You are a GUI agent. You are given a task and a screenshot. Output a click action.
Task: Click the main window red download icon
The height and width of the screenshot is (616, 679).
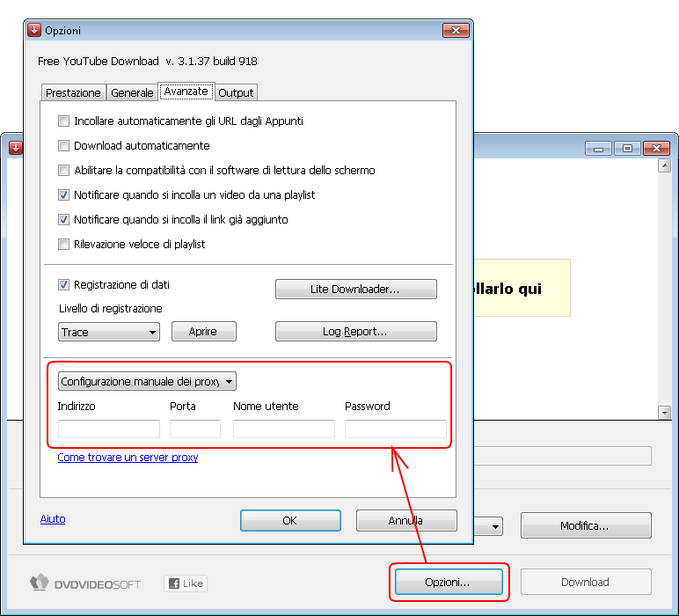[16, 148]
